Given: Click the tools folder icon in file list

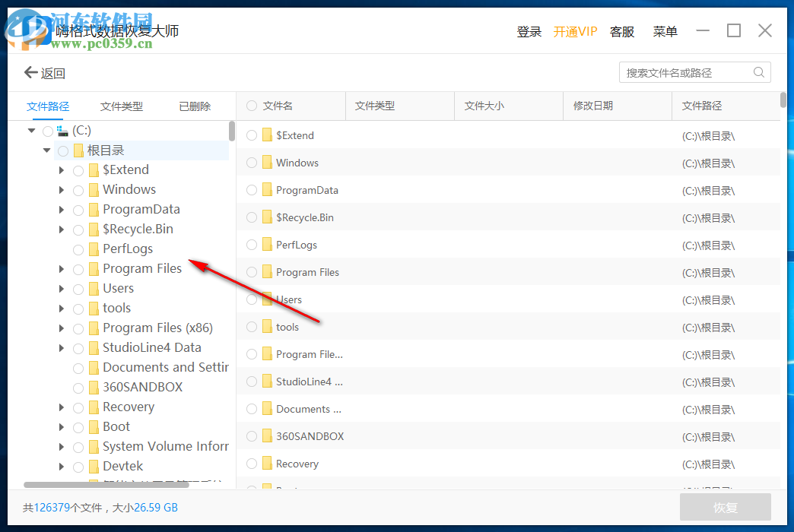Looking at the screenshot, I should pos(268,327).
